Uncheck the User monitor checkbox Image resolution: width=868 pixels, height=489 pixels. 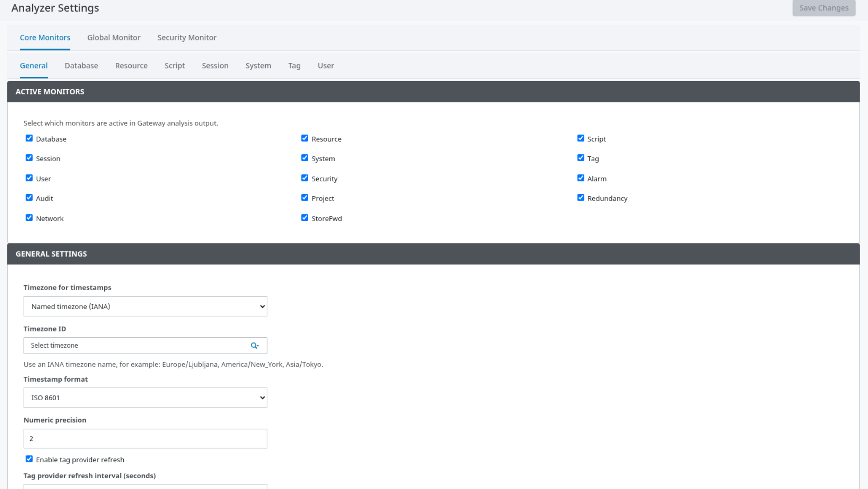point(29,178)
